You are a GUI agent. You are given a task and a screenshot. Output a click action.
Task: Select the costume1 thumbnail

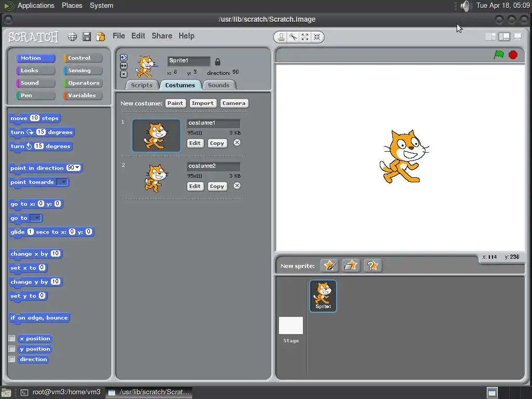point(156,136)
